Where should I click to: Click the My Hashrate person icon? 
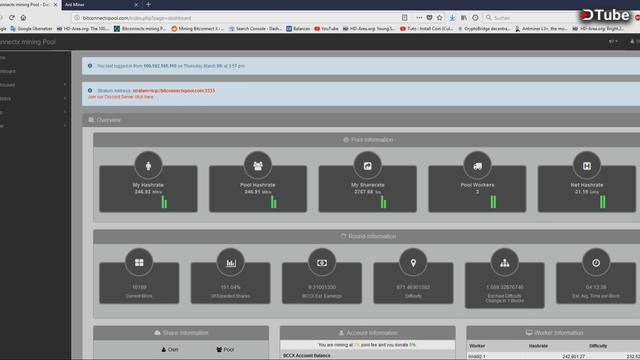coord(148,165)
